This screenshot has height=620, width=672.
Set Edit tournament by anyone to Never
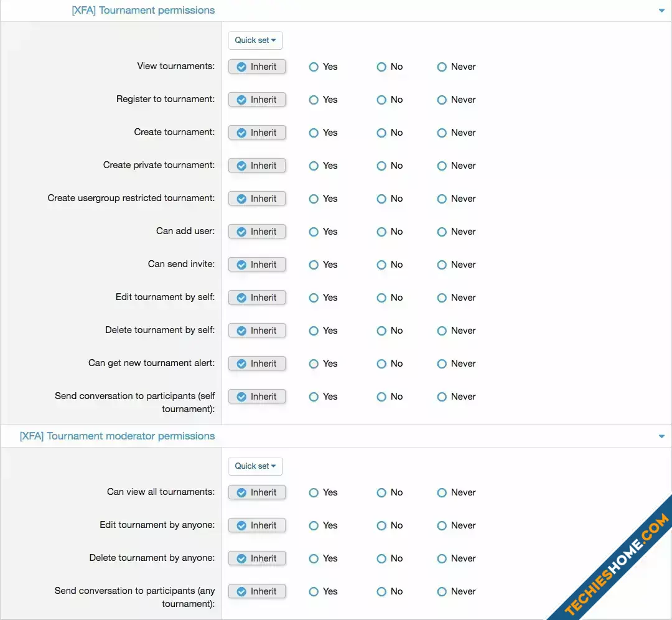pos(457,525)
